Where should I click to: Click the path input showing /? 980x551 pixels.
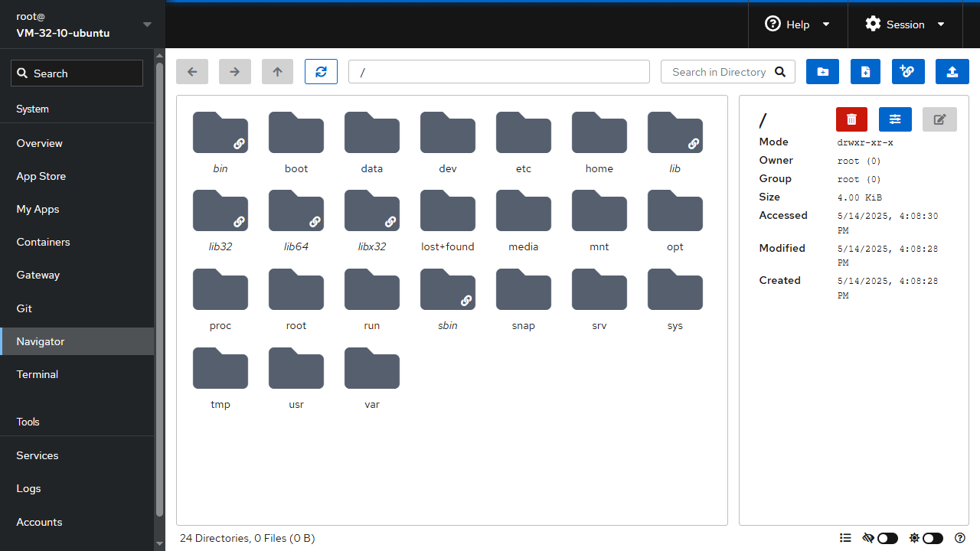coord(499,72)
